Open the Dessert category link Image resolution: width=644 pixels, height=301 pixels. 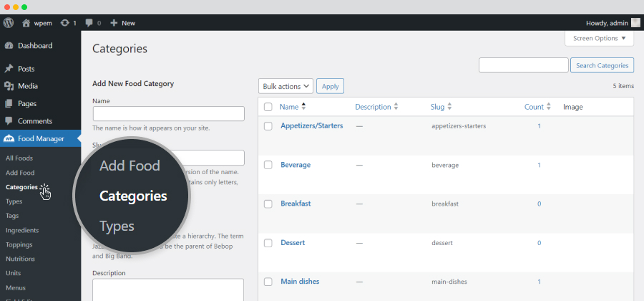(293, 243)
